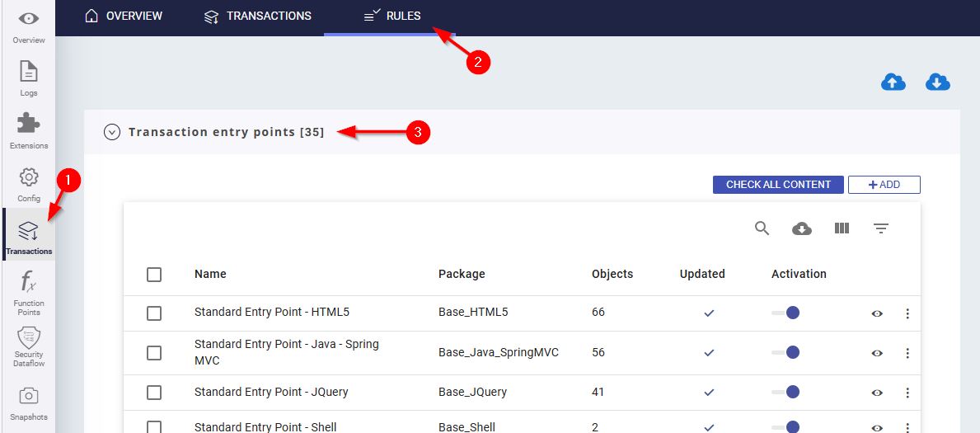
Task: Click the table search magnifier icon
Action: click(762, 228)
